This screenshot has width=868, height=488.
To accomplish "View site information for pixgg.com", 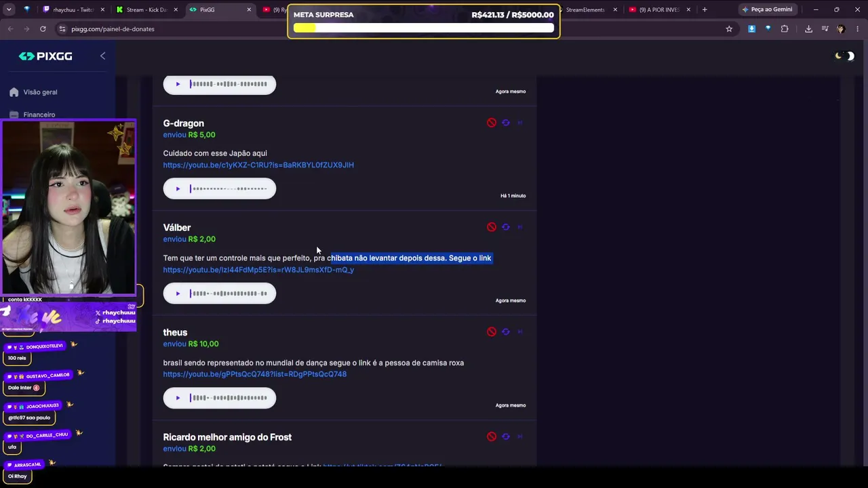I will point(62,29).
